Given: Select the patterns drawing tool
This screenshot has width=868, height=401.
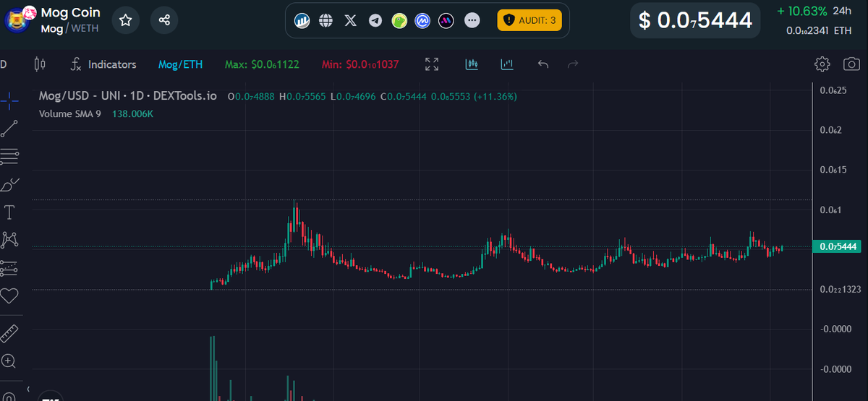Looking at the screenshot, I should pos(9,239).
